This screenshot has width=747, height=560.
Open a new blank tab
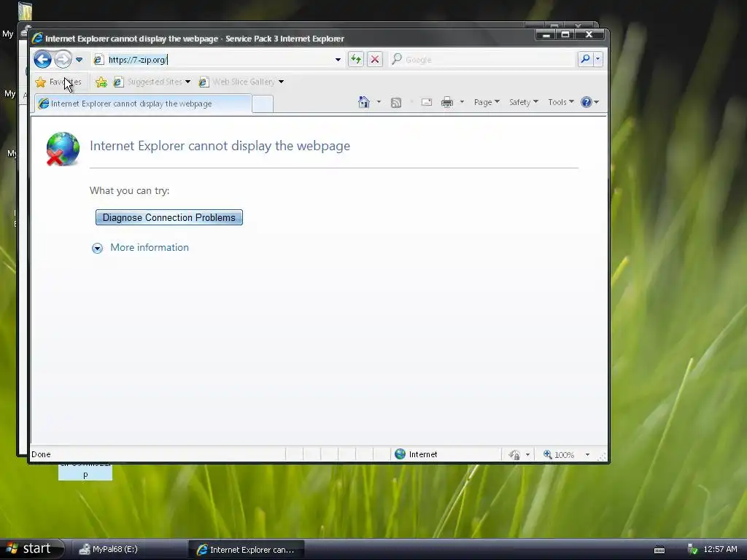tap(263, 104)
